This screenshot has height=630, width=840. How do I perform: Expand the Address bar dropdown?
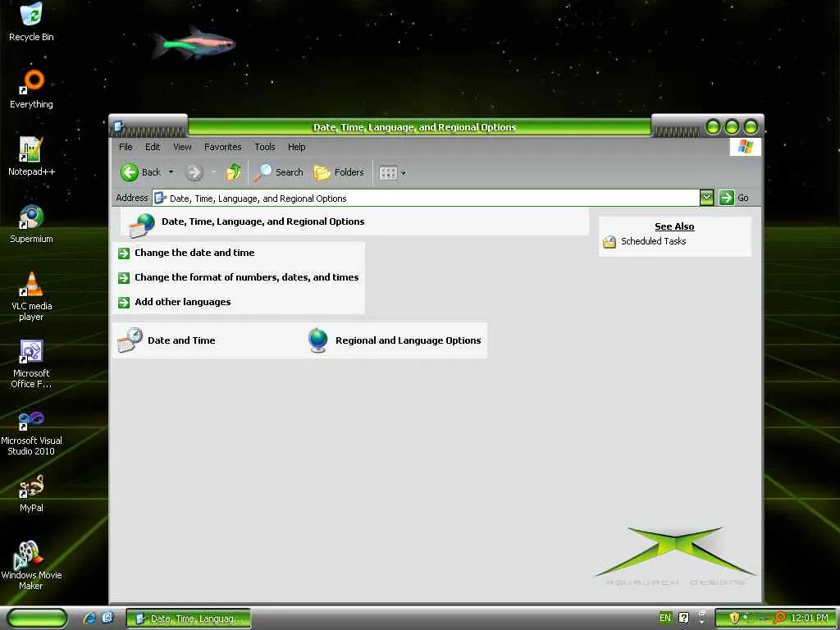click(x=706, y=199)
